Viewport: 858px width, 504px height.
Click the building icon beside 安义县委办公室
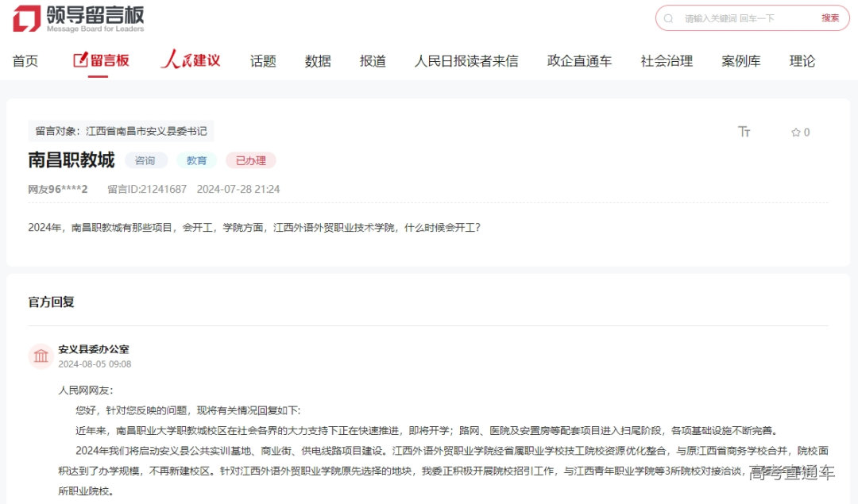[x=41, y=356]
